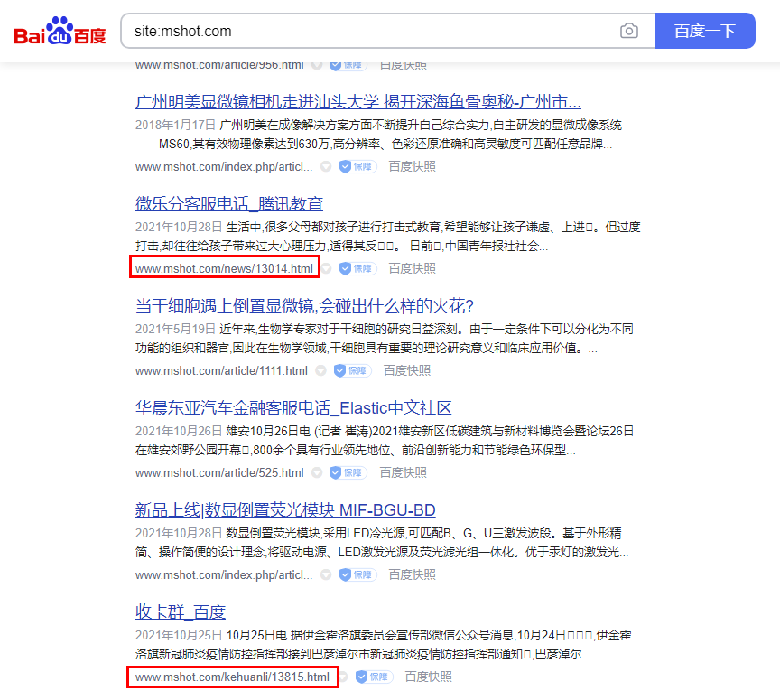Focus the site:mshot.com search field
The image size is (780, 700).
pos(361,32)
